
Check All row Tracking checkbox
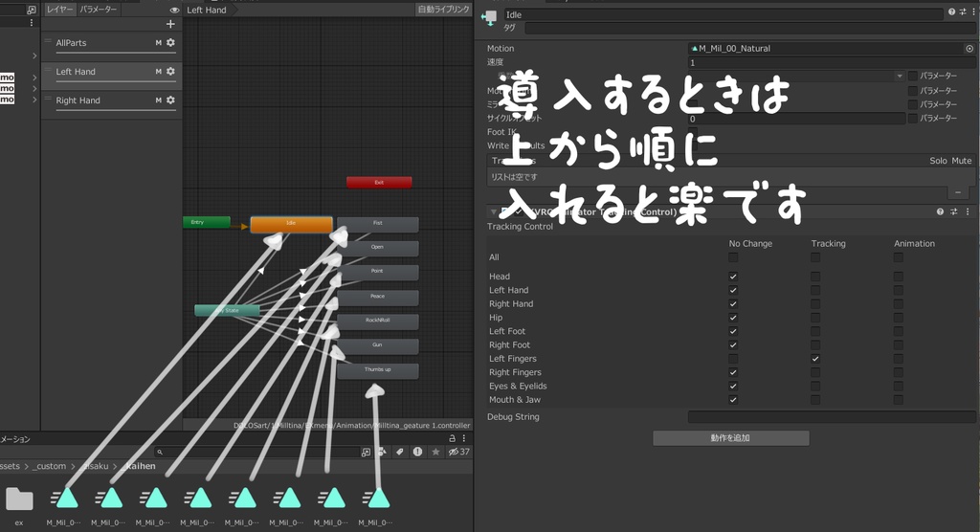pyautogui.click(x=815, y=257)
